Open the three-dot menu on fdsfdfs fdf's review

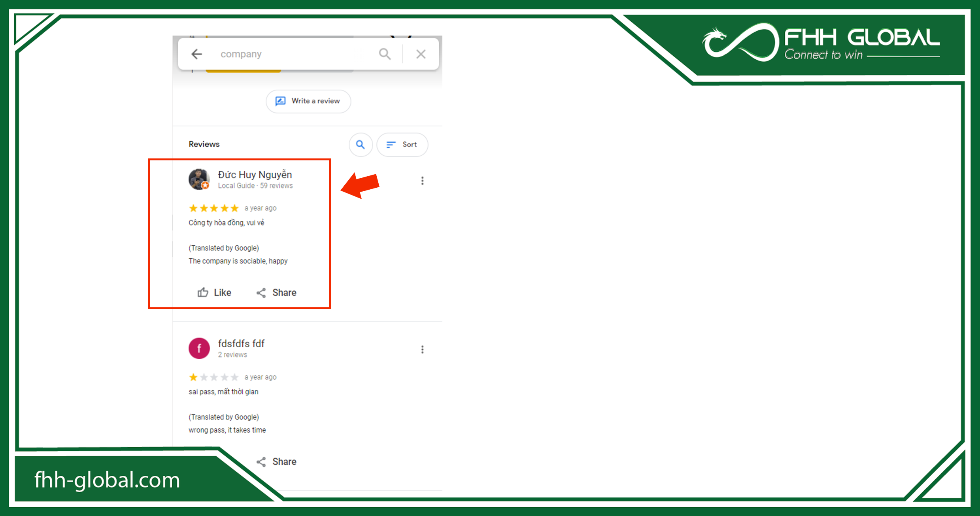tap(422, 349)
